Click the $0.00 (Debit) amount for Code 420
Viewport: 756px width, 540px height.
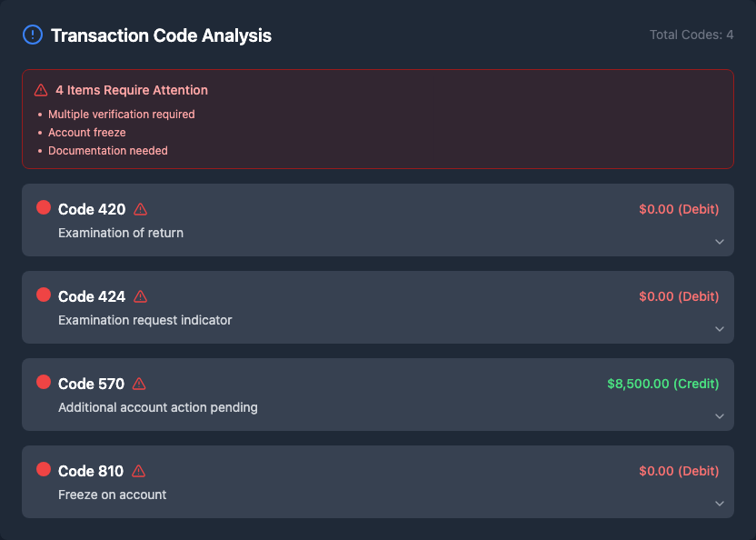coord(678,209)
